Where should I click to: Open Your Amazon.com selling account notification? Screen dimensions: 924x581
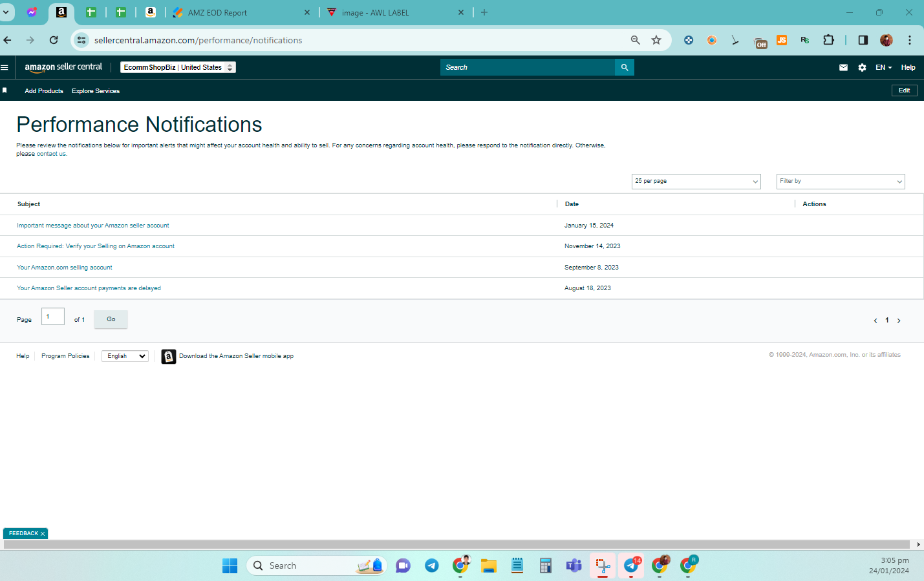(x=64, y=268)
